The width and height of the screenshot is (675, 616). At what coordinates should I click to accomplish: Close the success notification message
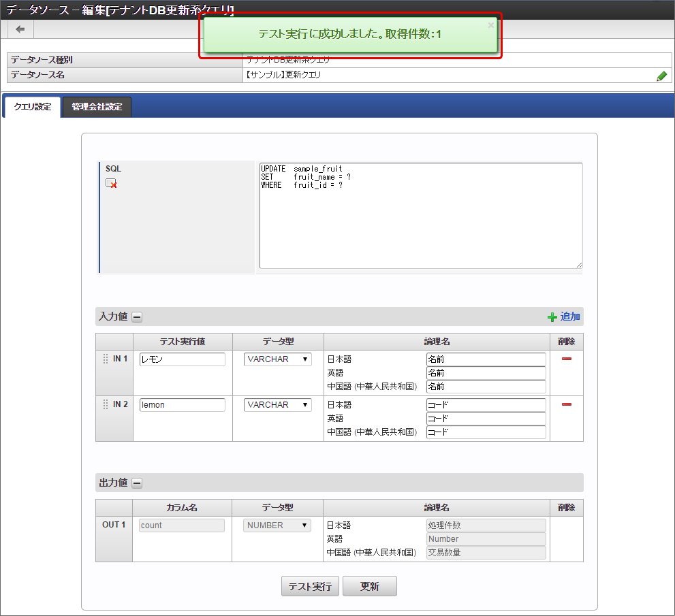coord(491,25)
